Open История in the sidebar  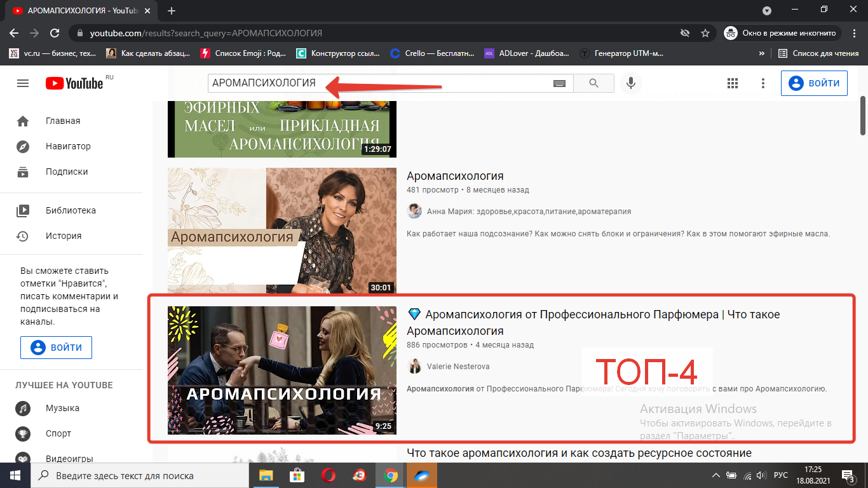coord(71,236)
